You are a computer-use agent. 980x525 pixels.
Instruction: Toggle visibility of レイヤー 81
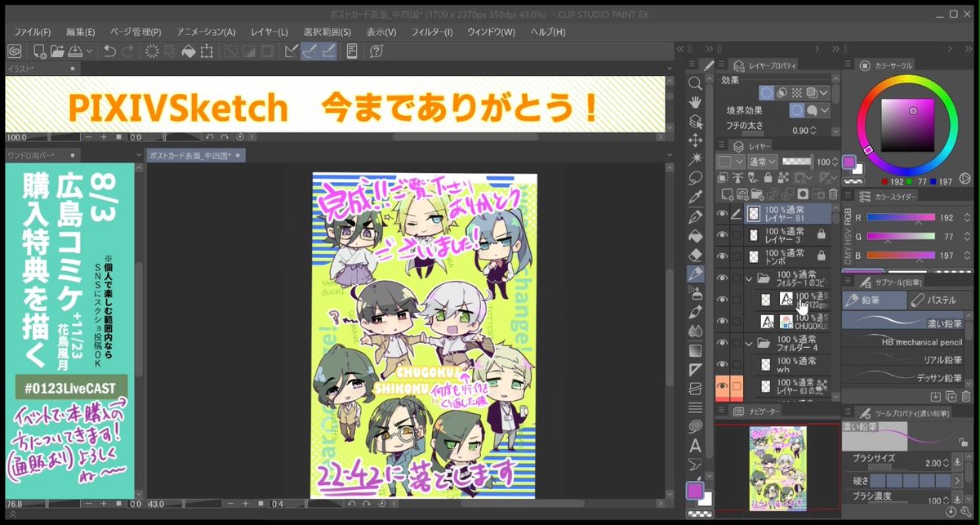[x=722, y=214]
